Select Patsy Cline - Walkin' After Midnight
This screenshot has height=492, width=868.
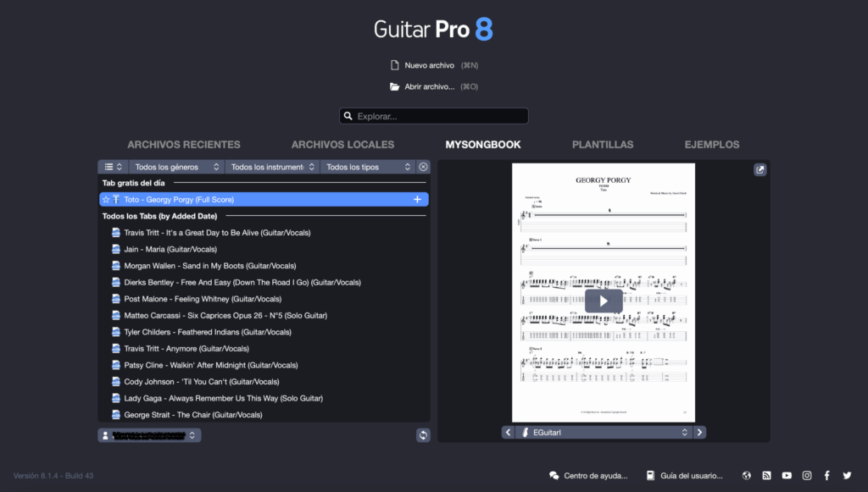(264, 366)
